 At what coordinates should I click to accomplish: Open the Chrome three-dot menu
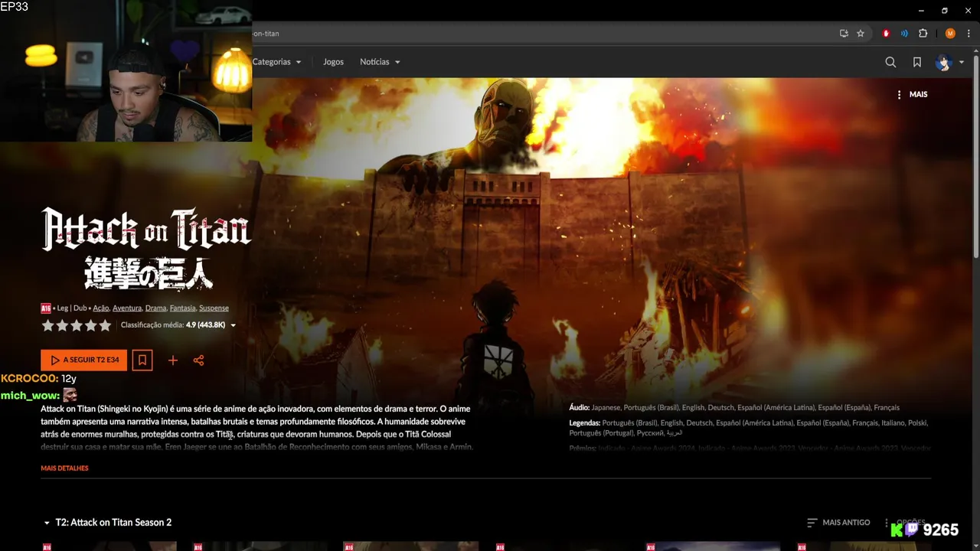[969, 34]
